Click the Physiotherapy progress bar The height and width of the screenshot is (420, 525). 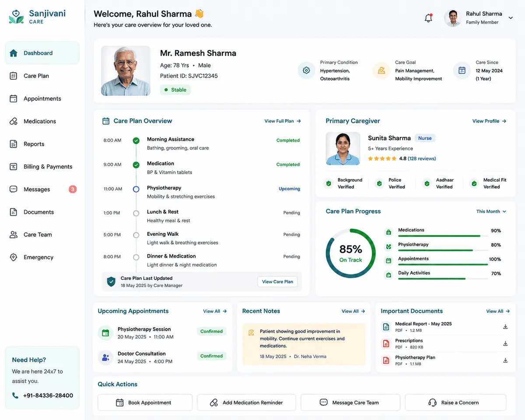tap(443, 250)
